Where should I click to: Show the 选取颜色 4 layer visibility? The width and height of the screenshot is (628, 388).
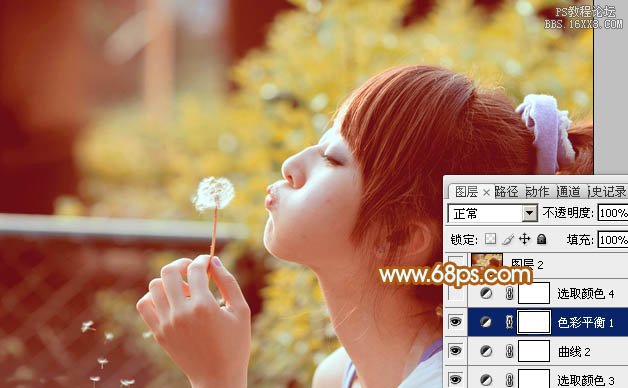pyautogui.click(x=456, y=294)
